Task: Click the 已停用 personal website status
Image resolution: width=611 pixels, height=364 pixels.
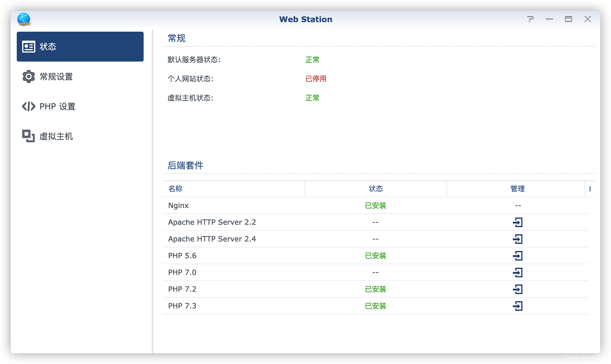Action: point(316,79)
